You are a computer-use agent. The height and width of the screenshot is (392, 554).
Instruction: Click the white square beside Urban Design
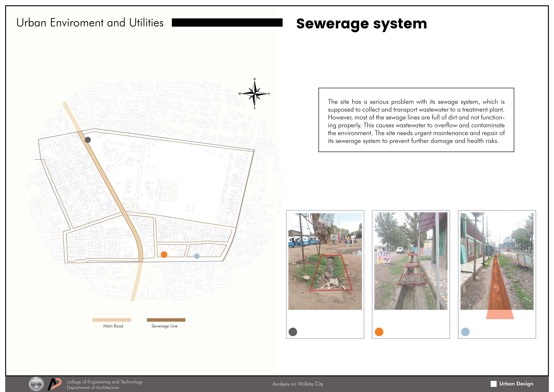click(494, 384)
